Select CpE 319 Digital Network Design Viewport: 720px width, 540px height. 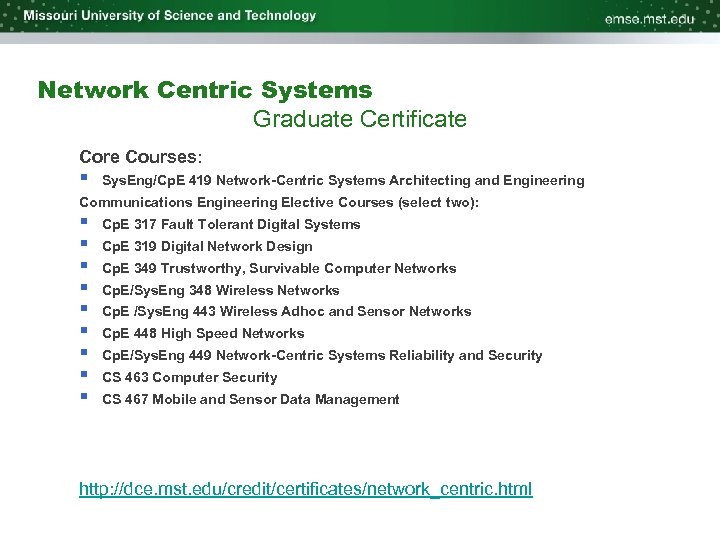(x=207, y=247)
